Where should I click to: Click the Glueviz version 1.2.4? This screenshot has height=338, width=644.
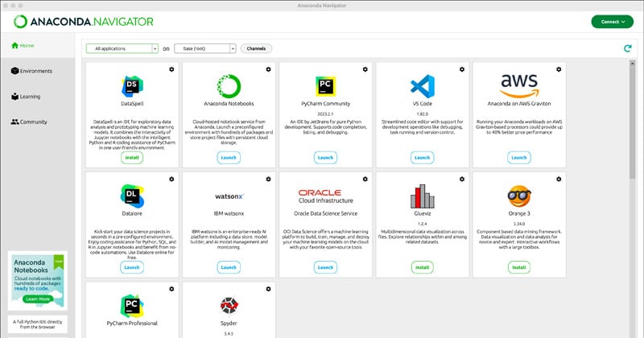(x=422, y=224)
